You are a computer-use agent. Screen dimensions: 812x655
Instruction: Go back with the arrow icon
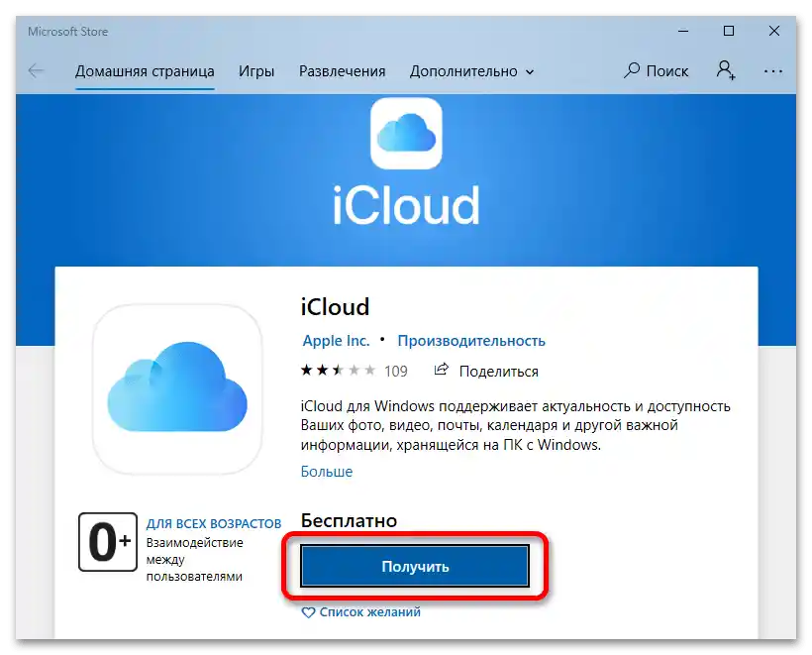point(36,71)
